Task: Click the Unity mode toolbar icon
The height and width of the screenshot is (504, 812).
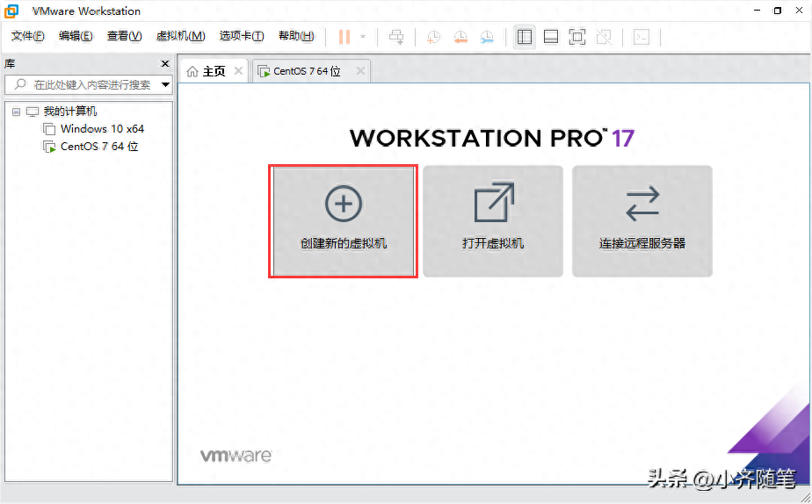Action: [604, 37]
